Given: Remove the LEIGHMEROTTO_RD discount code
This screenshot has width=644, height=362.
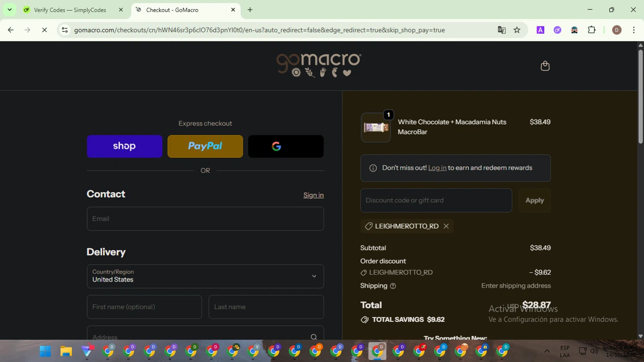Looking at the screenshot, I should (446, 226).
